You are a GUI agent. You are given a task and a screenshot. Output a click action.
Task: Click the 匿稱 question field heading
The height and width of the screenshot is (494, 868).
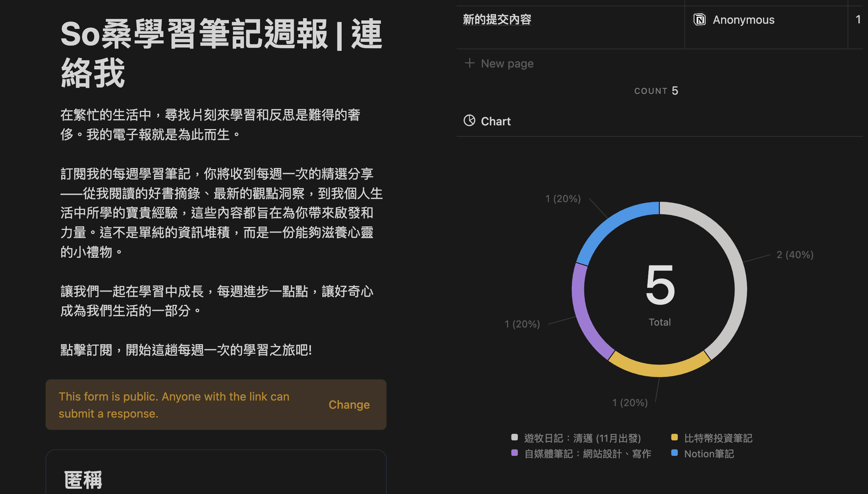pyautogui.click(x=83, y=480)
